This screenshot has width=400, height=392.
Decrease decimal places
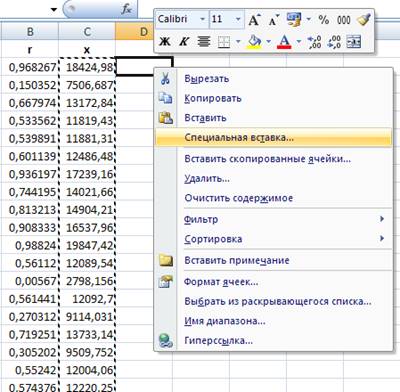point(334,42)
